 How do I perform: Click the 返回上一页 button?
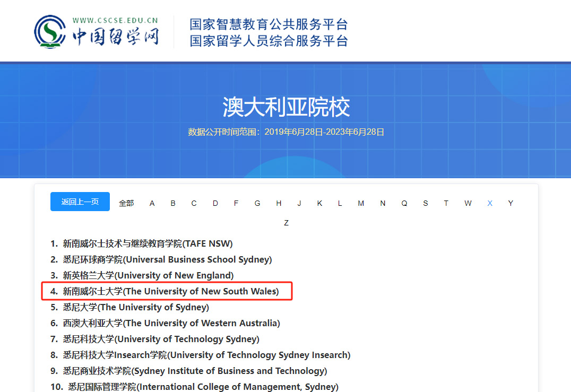(80, 202)
